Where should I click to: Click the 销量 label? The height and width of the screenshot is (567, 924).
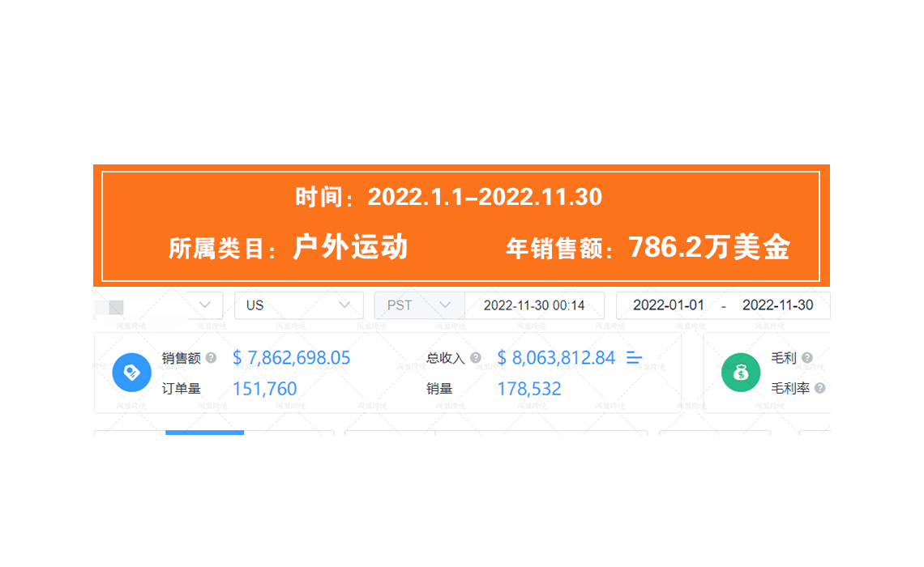click(x=439, y=389)
